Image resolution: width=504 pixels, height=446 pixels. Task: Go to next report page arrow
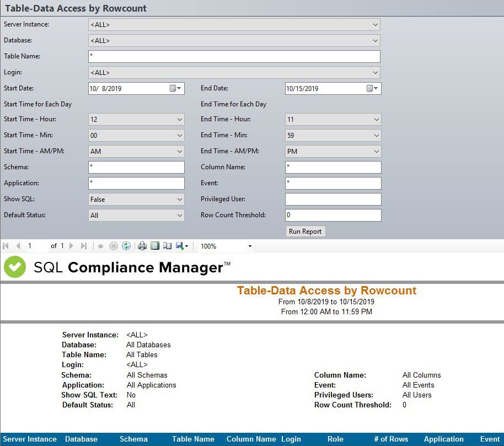pyautogui.click(x=71, y=246)
